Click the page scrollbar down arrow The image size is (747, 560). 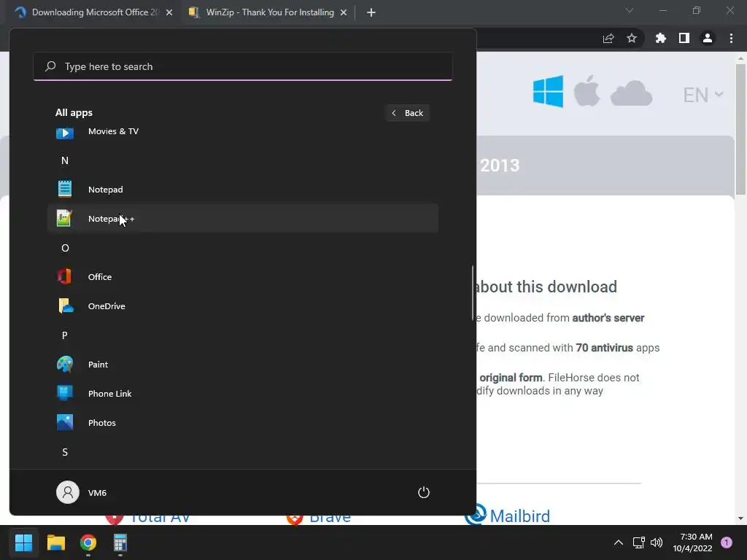click(x=740, y=518)
